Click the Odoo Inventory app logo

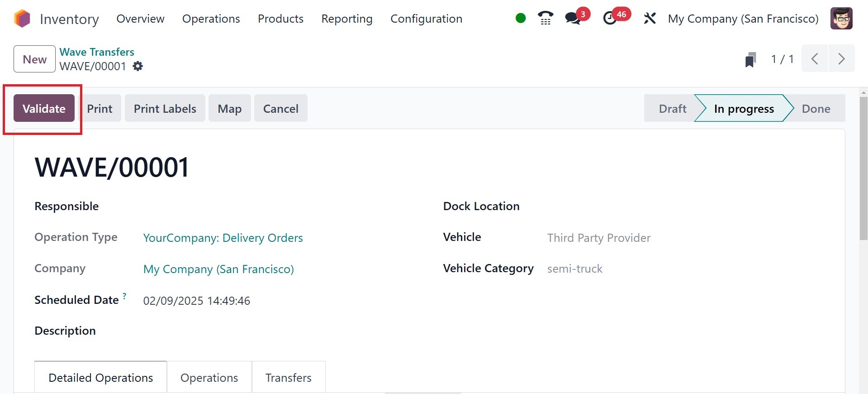pos(22,19)
